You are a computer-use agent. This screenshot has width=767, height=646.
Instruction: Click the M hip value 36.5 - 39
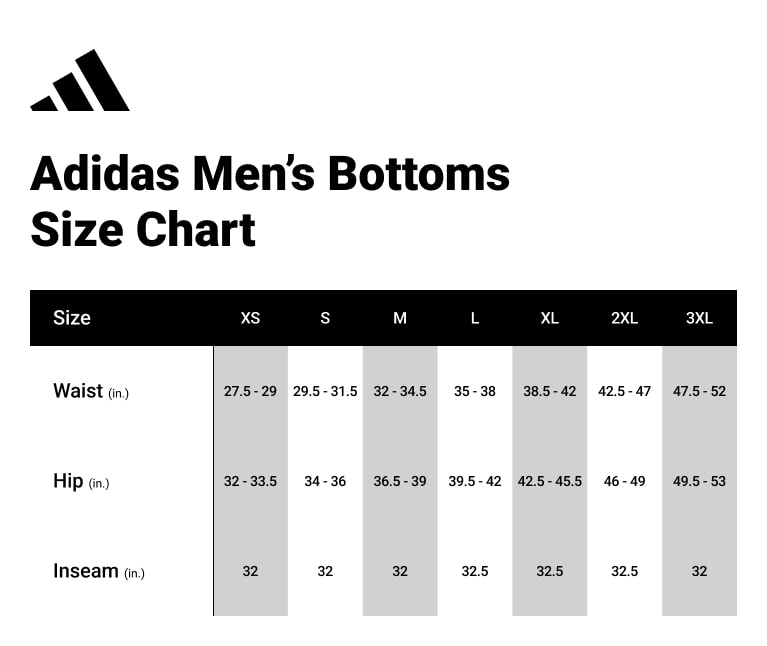coord(400,481)
